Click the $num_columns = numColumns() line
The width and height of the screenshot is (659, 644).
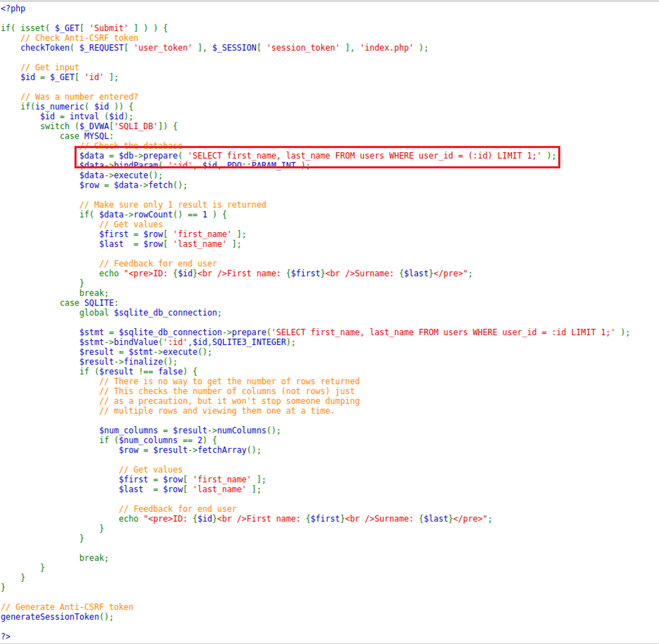point(189,430)
